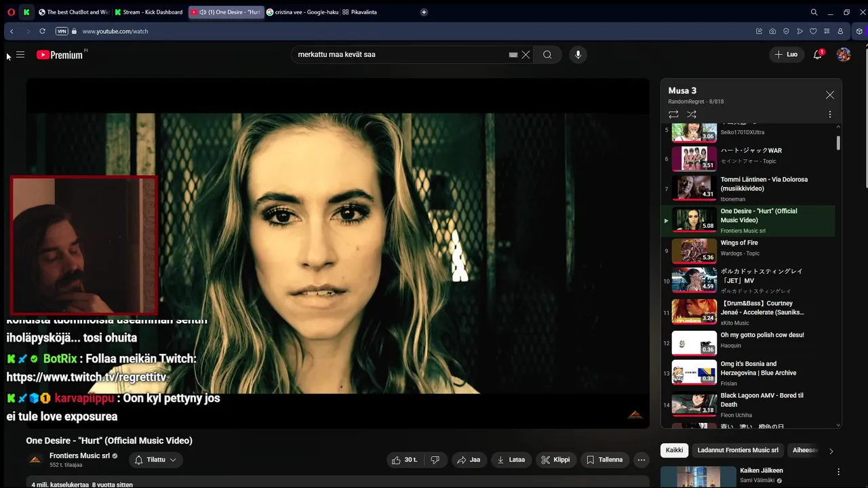Play Tommi Läntinen - Via Dolorosa from playlist

tap(749, 189)
